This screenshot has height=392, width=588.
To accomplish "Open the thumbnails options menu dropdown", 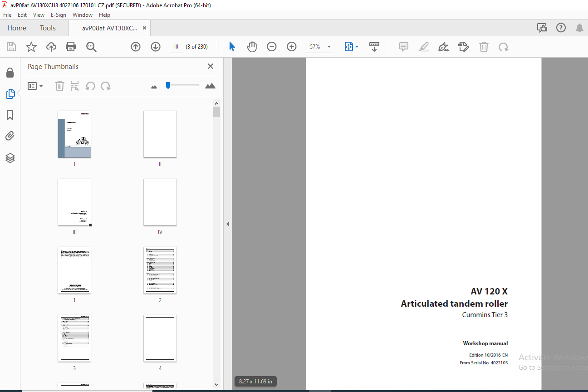I will point(35,86).
